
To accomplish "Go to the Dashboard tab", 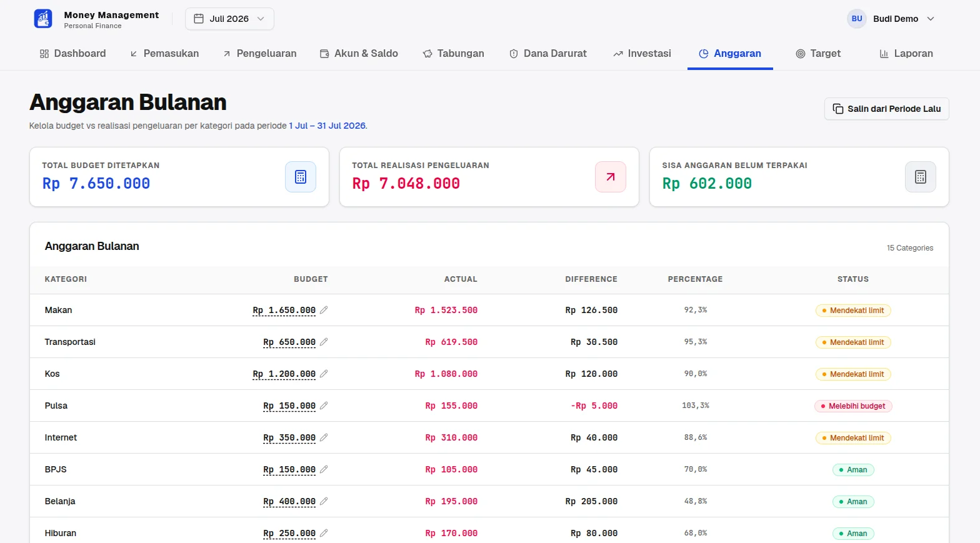I will click(x=72, y=54).
